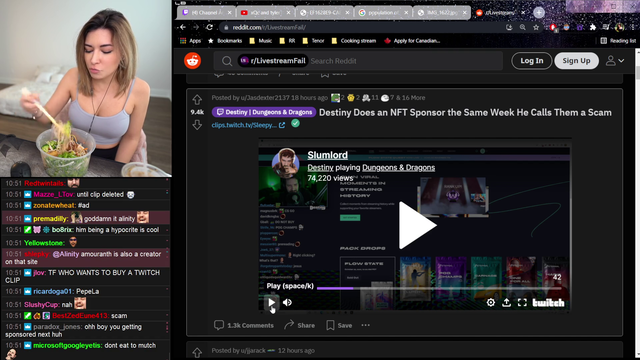Click the clip share upload icon
This screenshot has width=640, height=360.
tap(507, 302)
